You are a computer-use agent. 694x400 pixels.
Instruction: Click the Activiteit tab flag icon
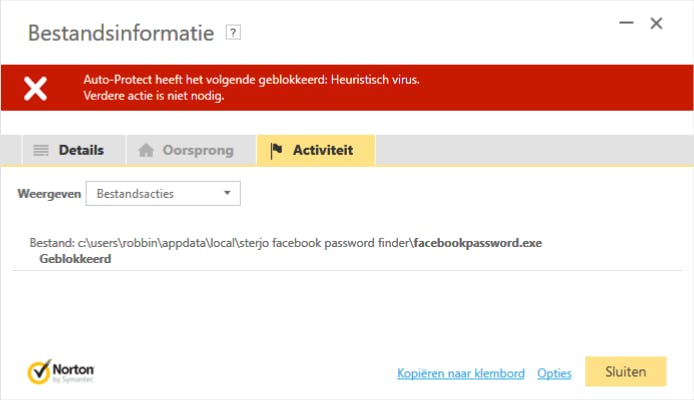tap(276, 151)
